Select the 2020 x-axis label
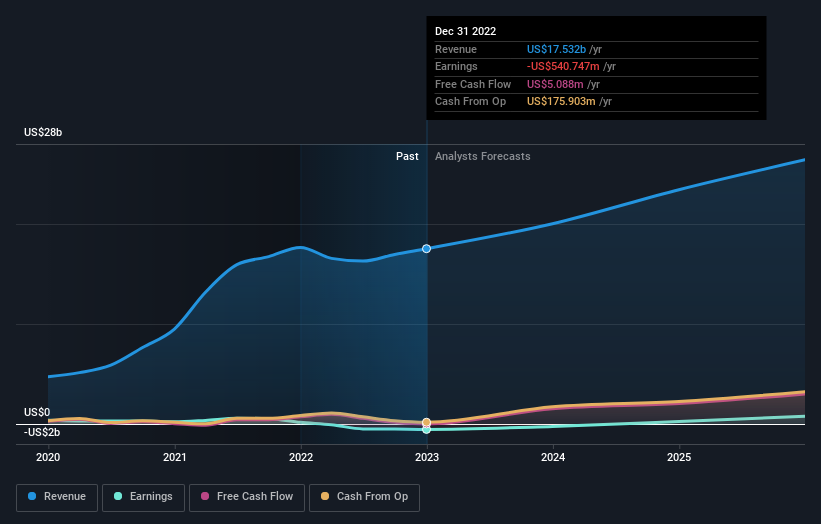This screenshot has height=524, width=821. 48,458
